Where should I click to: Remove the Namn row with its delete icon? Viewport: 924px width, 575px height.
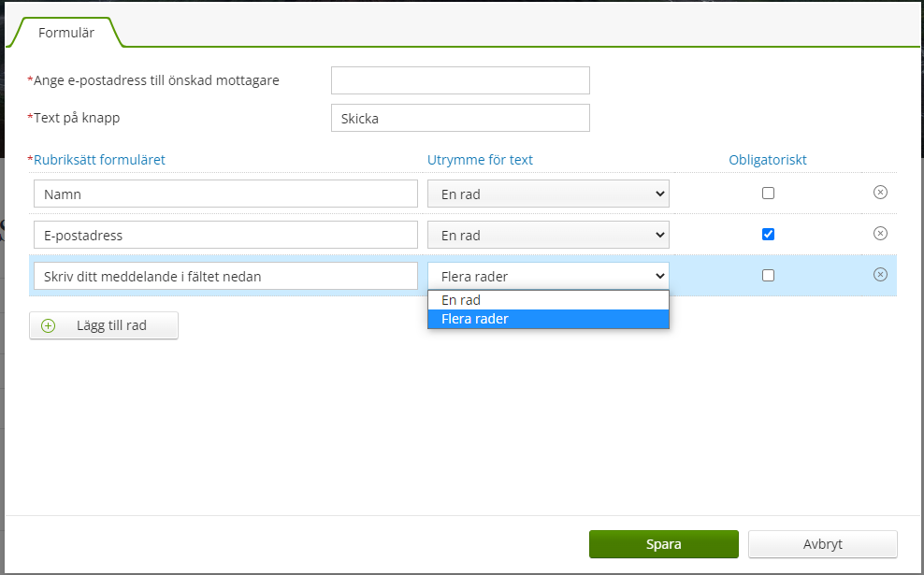pos(879,193)
